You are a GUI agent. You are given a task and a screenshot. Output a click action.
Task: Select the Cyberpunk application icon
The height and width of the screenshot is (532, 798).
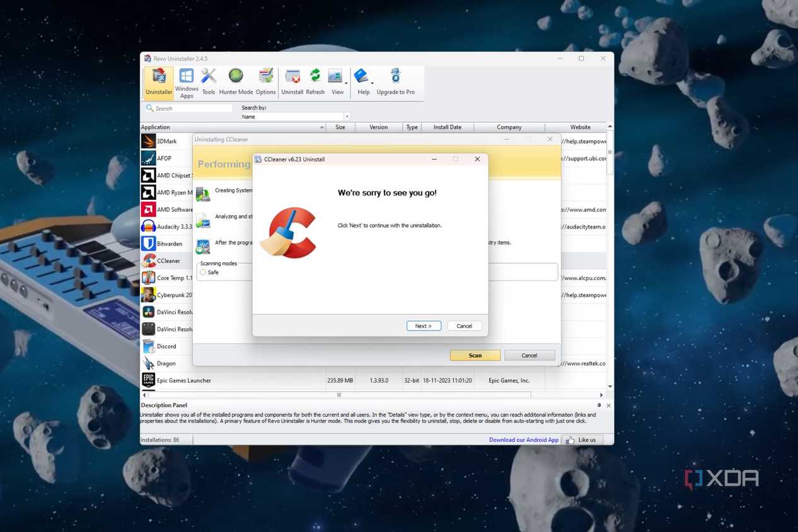pos(148,294)
